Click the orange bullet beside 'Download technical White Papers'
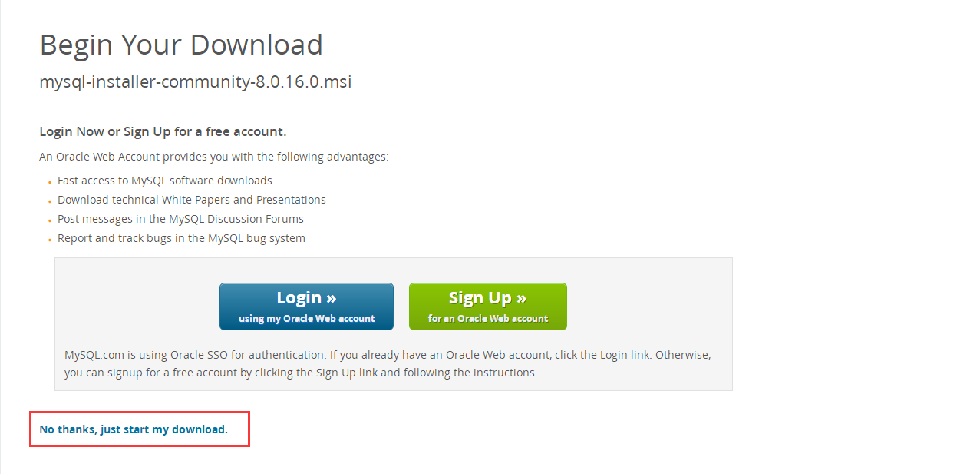 click(50, 202)
